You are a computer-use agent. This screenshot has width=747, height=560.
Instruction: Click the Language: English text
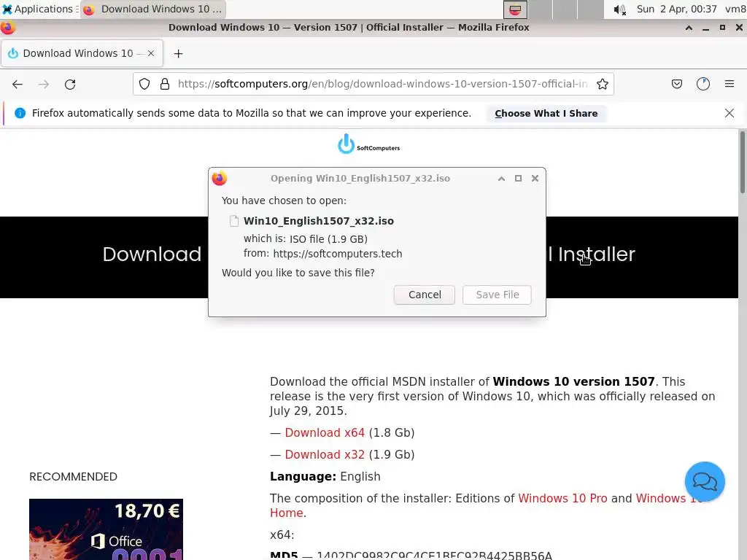(325, 477)
